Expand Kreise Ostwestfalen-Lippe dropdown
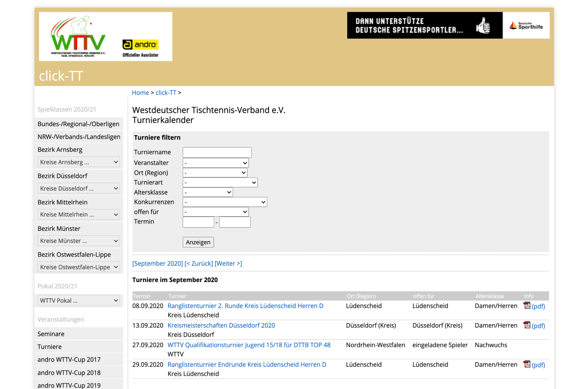Viewport: 588px width, 389px height. [78, 267]
